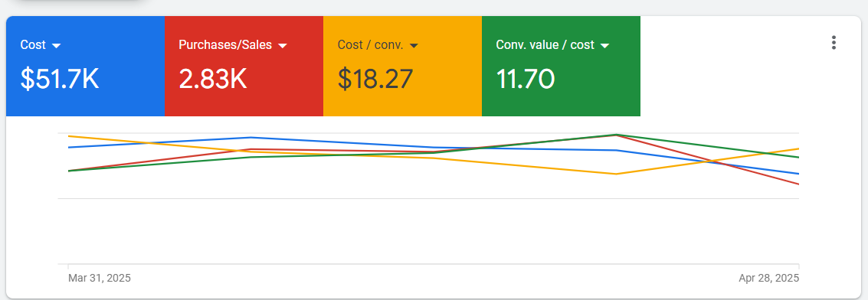Click the yellow line's lowest dip point
This screenshot has width=868, height=300.
(616, 174)
